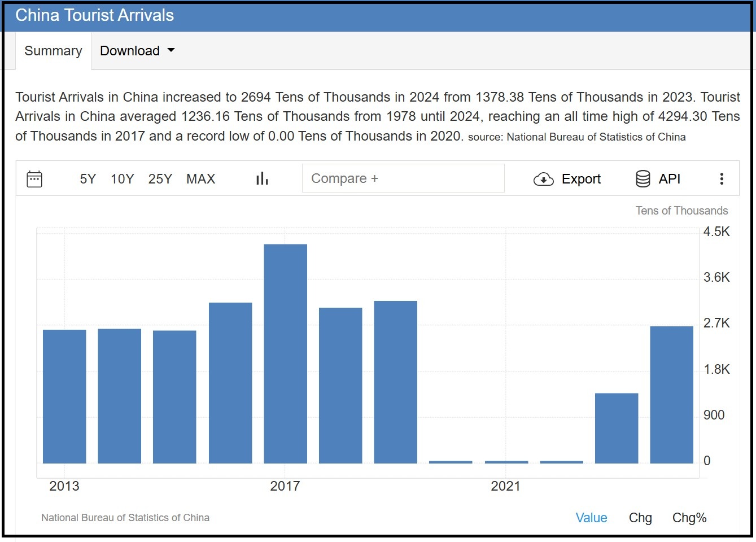
Task: Select the MAX time range
Action: coord(200,178)
